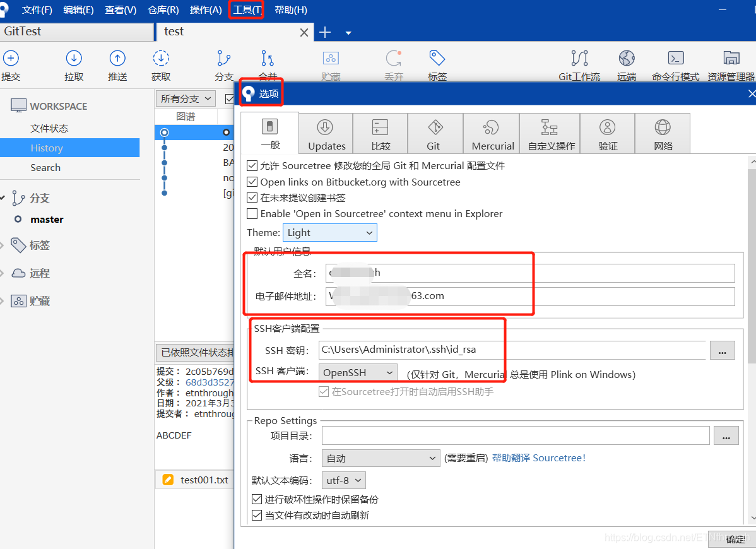Click in the 全名 full name field

point(530,273)
